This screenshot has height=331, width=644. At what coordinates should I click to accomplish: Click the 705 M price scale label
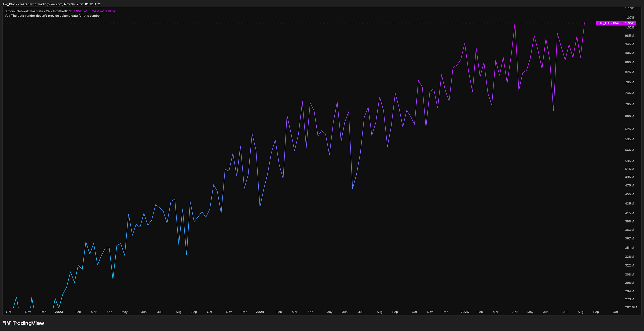click(629, 104)
